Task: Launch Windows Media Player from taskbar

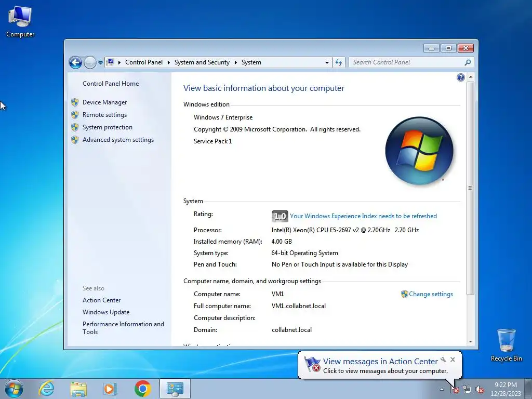Action: 110,389
